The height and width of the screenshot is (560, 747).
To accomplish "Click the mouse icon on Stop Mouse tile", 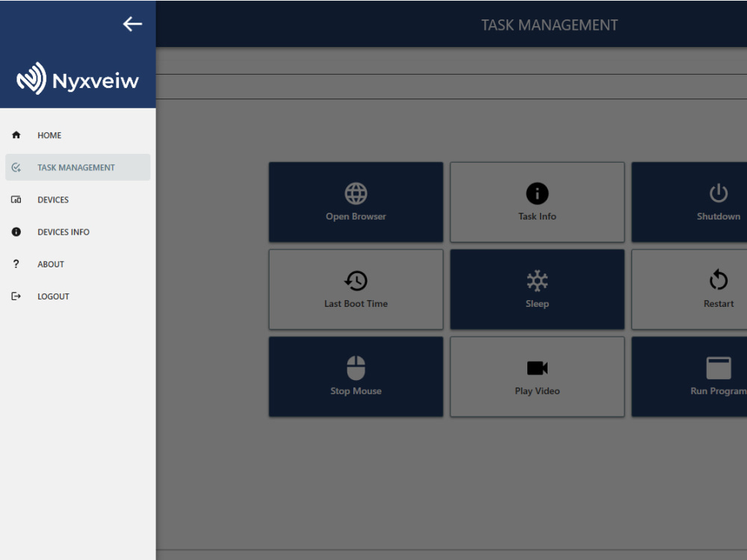I will click(356, 366).
